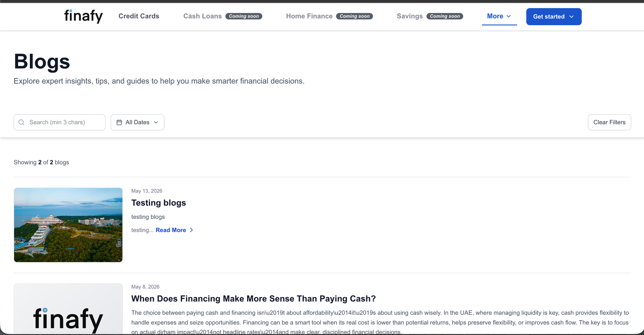Select Home Finance in the navigation
Screen dimensions: 644x335
309,16
